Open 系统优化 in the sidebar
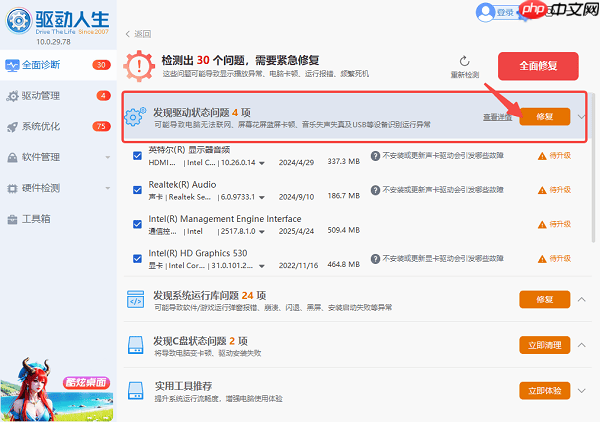 pos(58,127)
